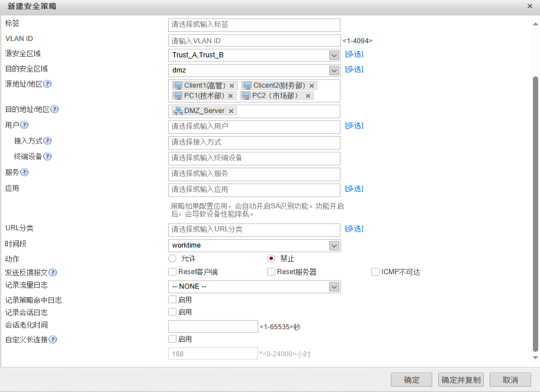Image resolution: width=540 pixels, height=392 pixels.
Task: Enable ICMP不可达 checkbox
Action: tap(375, 272)
